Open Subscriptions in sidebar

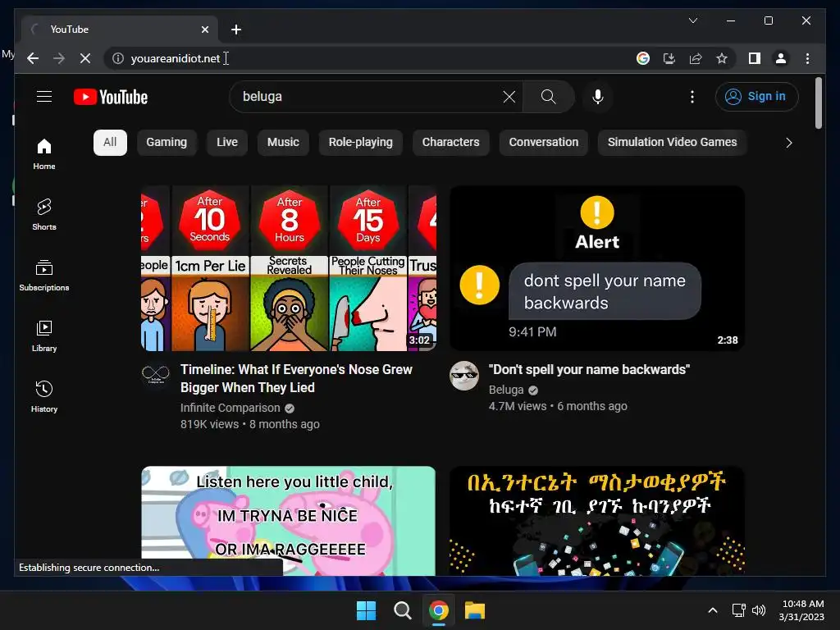pyautogui.click(x=44, y=276)
